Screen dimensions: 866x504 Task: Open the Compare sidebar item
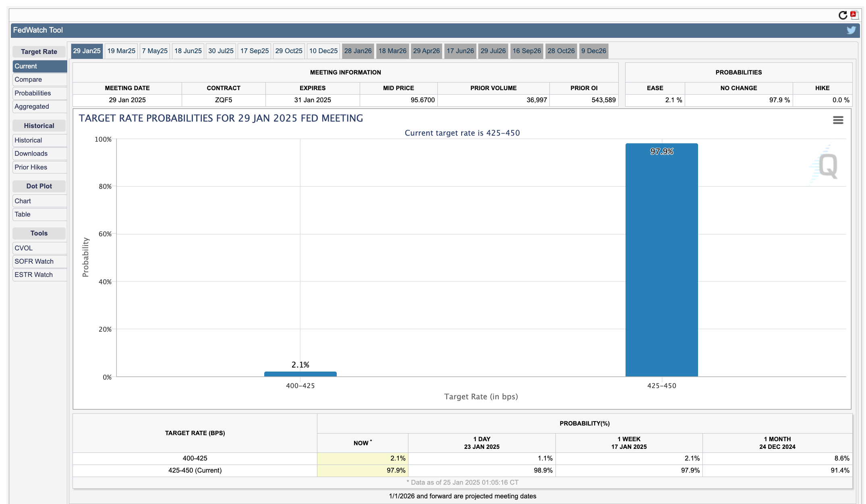coord(40,80)
